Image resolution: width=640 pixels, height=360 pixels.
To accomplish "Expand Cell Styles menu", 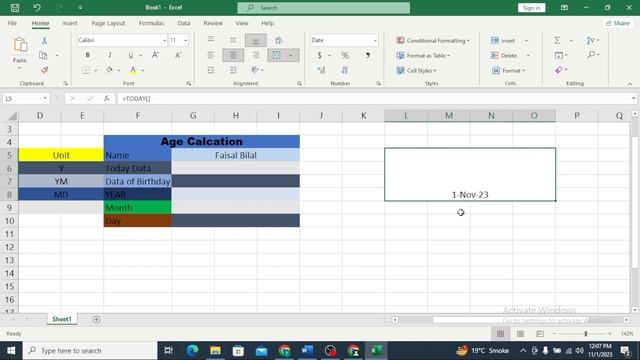I will tap(416, 71).
